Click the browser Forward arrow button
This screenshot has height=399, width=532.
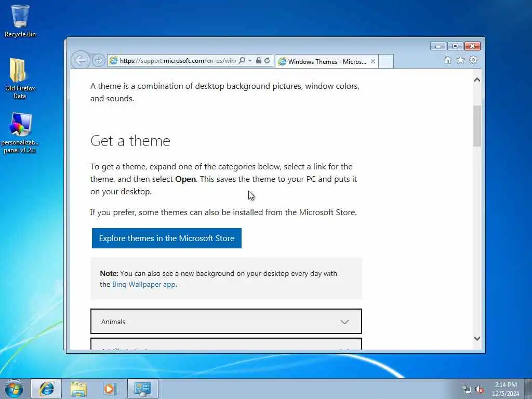tap(98, 60)
